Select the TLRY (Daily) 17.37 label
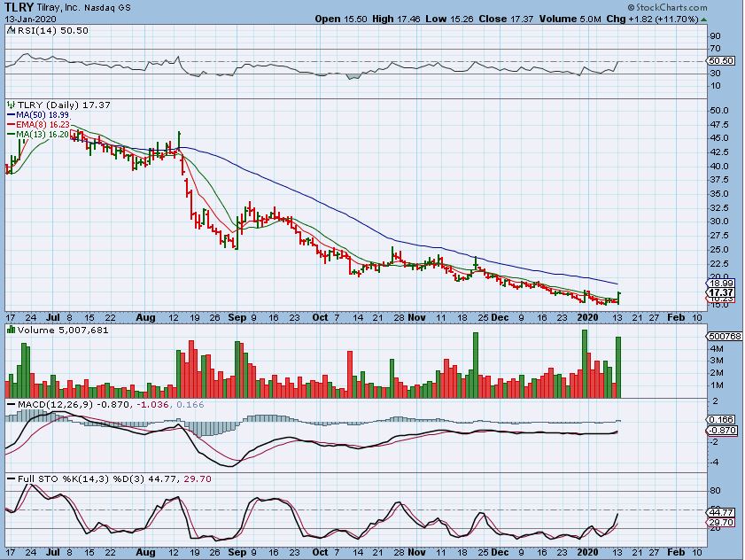This screenshot has width=745, height=560. click(x=64, y=105)
